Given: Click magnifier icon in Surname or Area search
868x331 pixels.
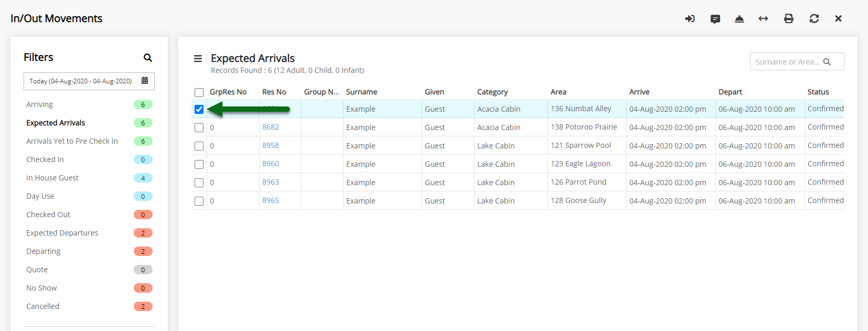Looking at the screenshot, I should [827, 62].
